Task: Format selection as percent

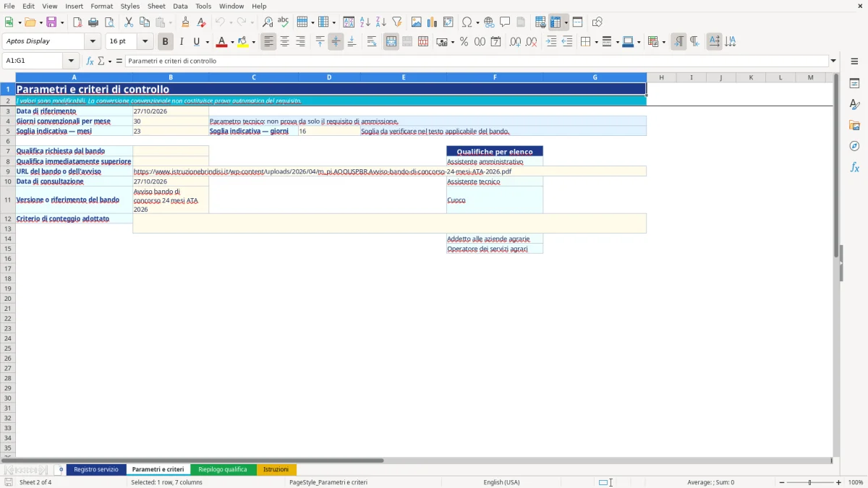Action: (464, 42)
